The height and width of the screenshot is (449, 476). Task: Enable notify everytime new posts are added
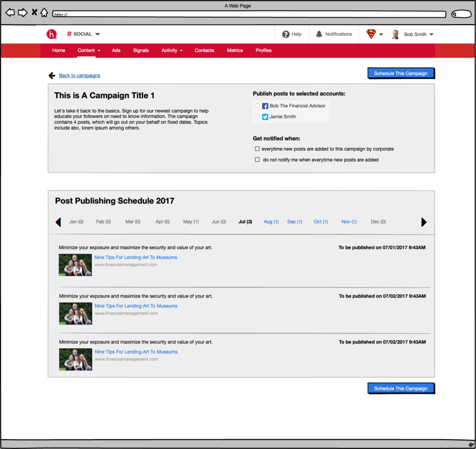click(257, 149)
